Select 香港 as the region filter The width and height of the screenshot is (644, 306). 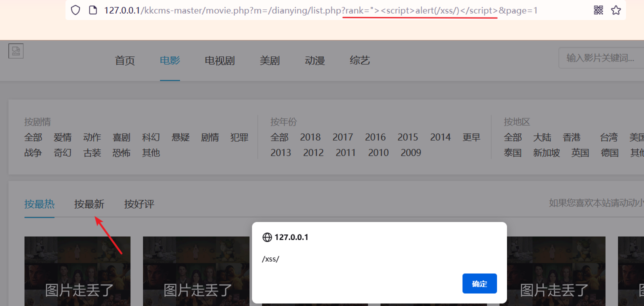click(571, 137)
